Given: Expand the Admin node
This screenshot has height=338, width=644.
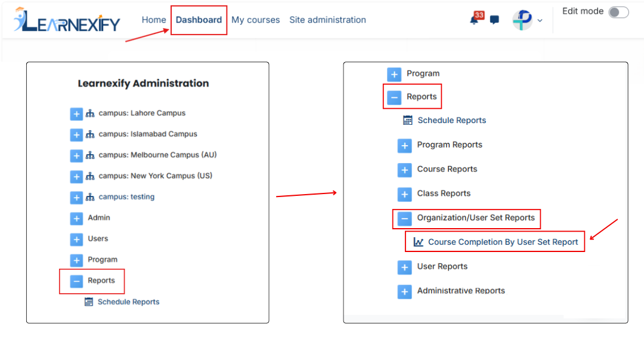Looking at the screenshot, I should pos(76,219).
